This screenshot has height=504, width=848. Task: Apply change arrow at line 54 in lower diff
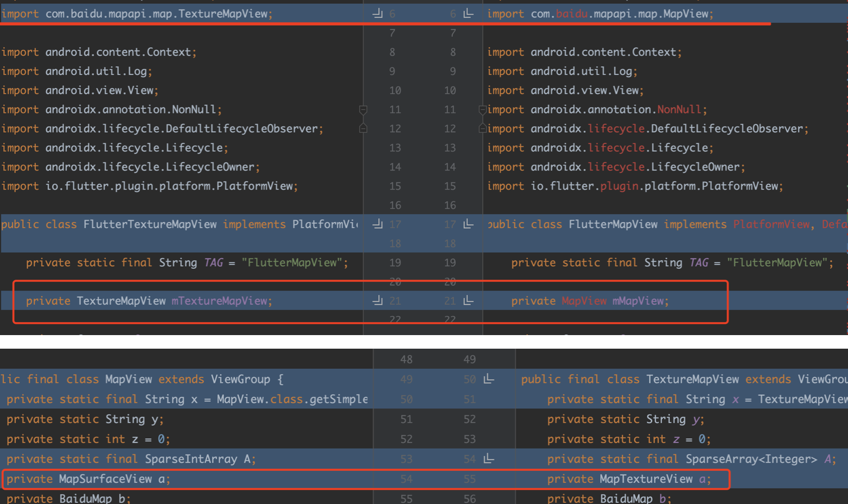(489, 458)
